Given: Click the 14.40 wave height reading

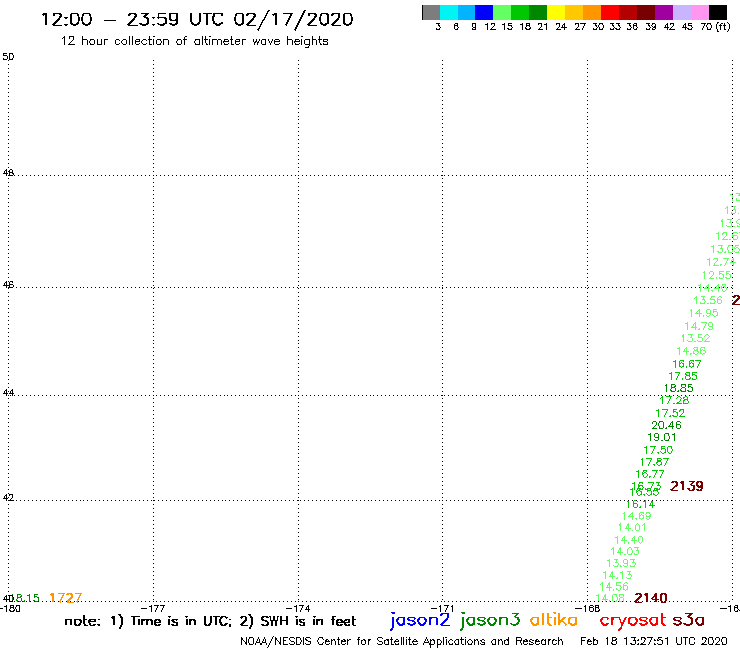Looking at the screenshot, I should 629,540.
